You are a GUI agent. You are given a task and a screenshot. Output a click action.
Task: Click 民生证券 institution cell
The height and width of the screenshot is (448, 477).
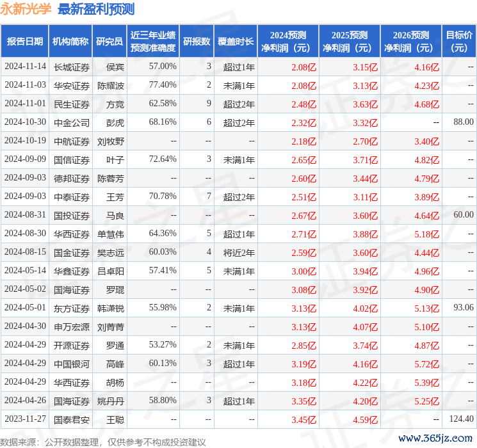pyautogui.click(x=72, y=104)
